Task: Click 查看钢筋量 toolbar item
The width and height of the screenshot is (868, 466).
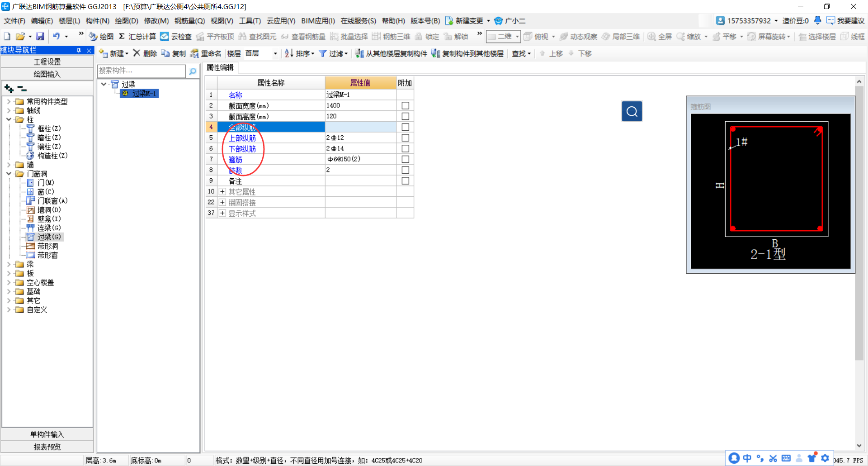Action: pos(303,37)
